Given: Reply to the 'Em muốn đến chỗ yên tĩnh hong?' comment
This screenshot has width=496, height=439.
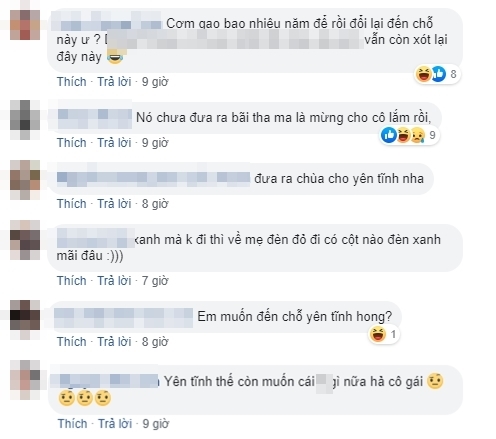Looking at the screenshot, I should [114, 342].
